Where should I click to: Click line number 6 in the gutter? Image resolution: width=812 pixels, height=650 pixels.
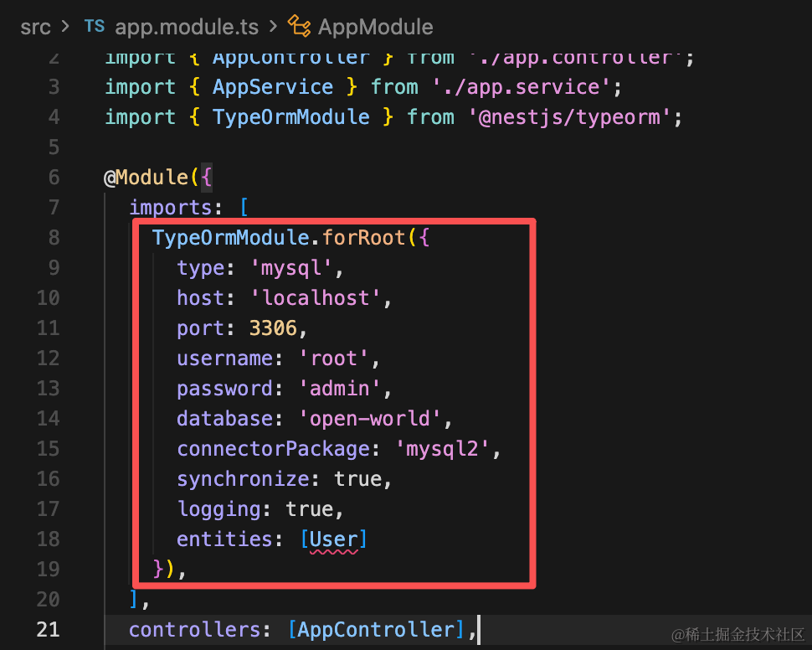[54, 178]
